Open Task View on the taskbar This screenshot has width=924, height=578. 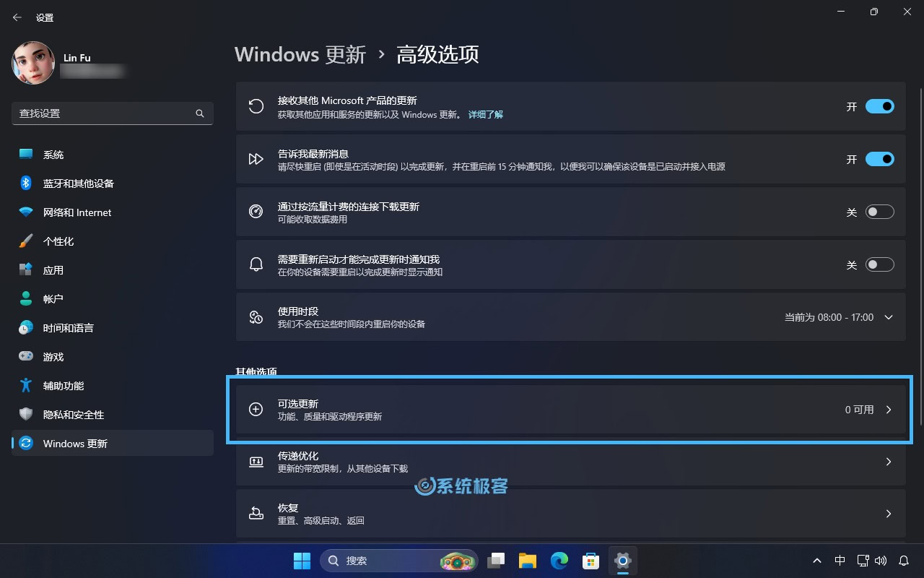(x=496, y=561)
